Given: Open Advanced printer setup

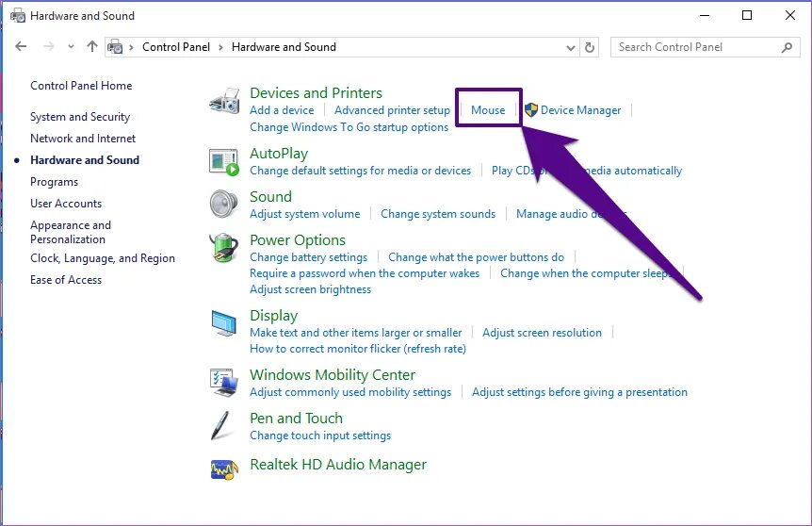Looking at the screenshot, I should point(392,110).
